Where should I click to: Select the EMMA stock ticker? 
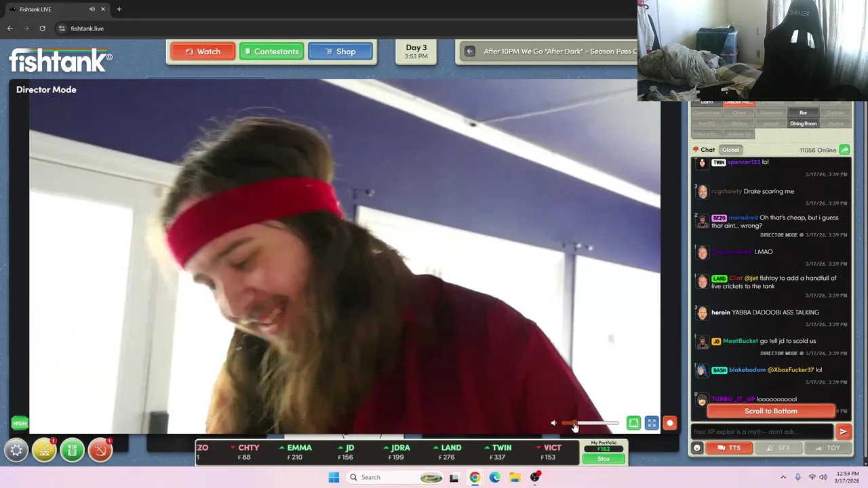pos(296,453)
